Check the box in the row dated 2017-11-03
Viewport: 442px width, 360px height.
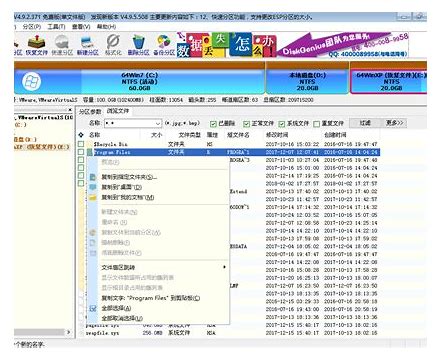[81, 160]
